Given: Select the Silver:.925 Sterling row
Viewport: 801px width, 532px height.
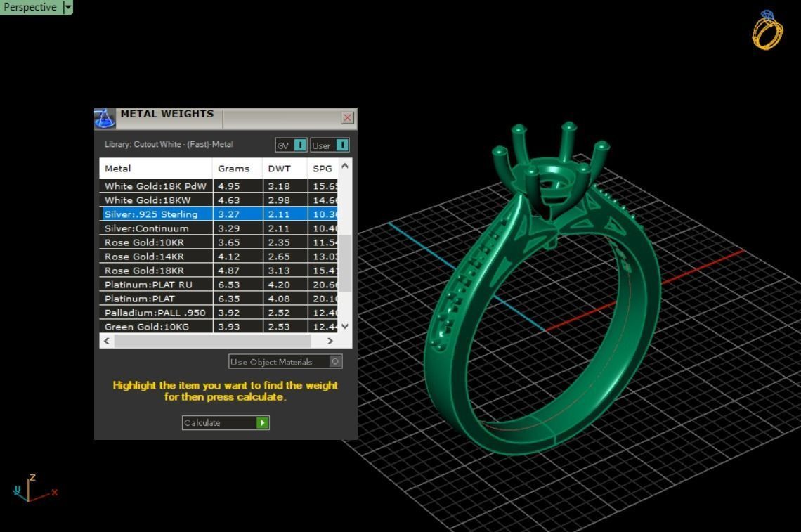Looking at the screenshot, I should [219, 214].
